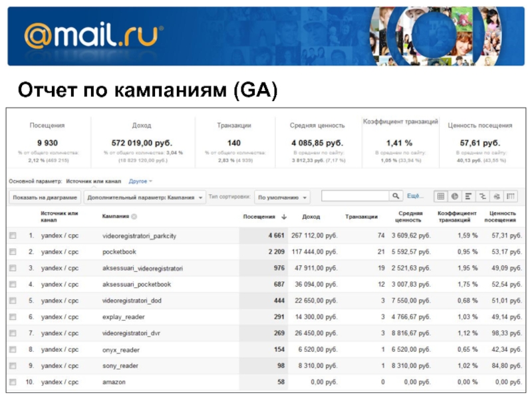The image size is (532, 399).
Task: Click help icon next to Кампания header
Action: click(x=134, y=217)
